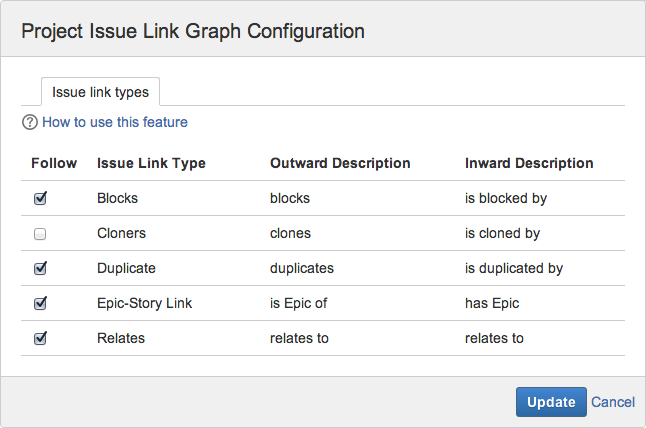Uncheck the Blocks follow checkbox
Screen dimensions: 646x428
[x=40, y=199]
